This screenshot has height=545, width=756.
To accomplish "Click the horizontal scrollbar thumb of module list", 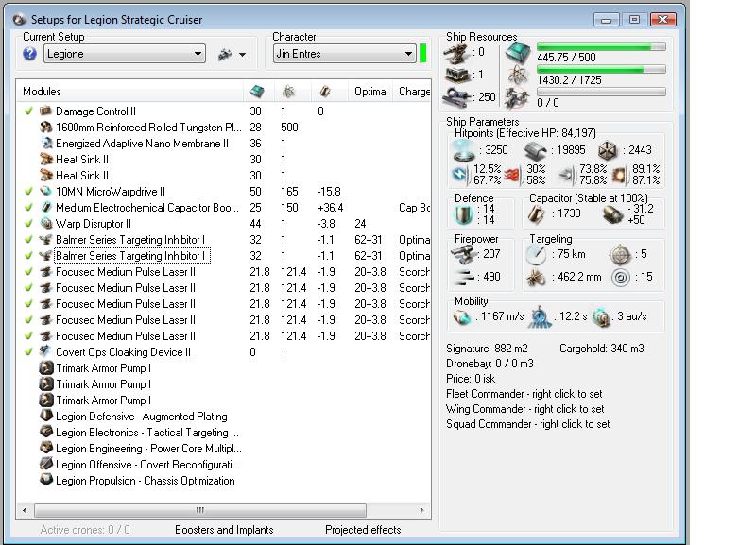I will [x=200, y=510].
